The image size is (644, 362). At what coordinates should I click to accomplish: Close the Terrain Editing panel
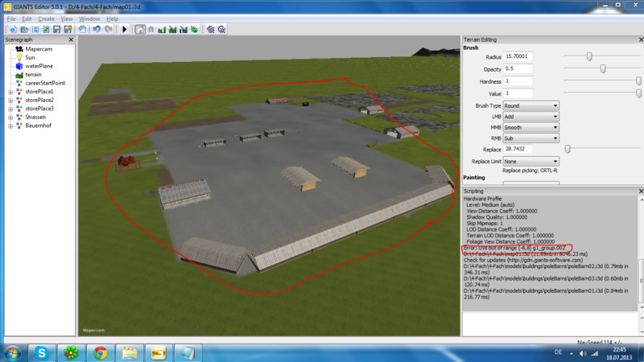[x=641, y=39]
